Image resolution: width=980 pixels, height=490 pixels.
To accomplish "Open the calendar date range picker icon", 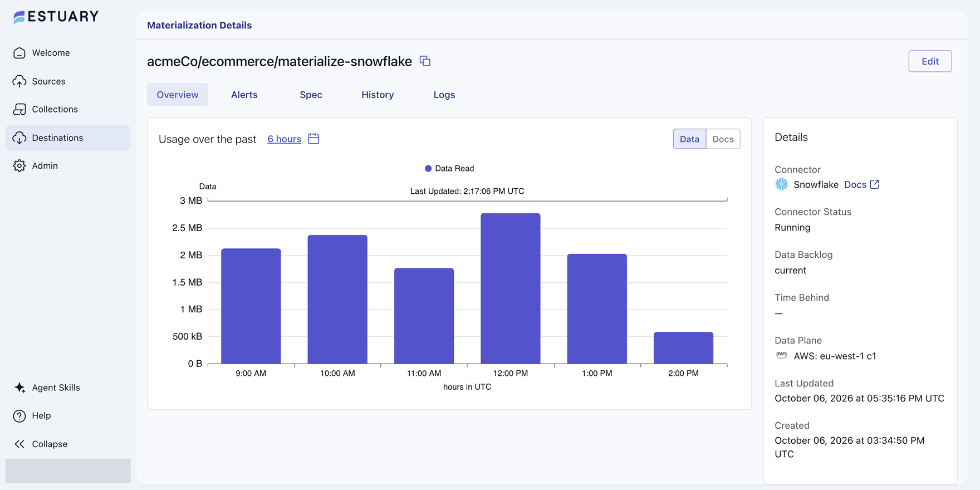I will 313,139.
